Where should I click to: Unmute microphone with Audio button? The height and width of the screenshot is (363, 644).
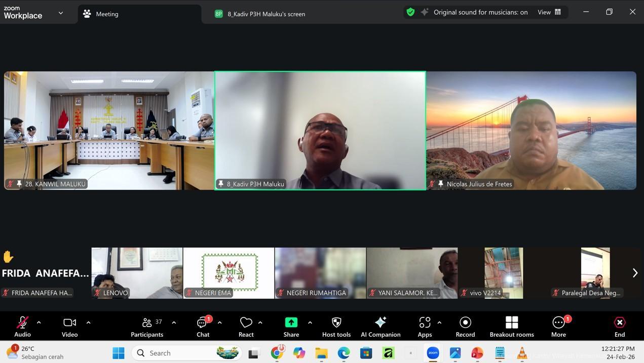[22, 327]
